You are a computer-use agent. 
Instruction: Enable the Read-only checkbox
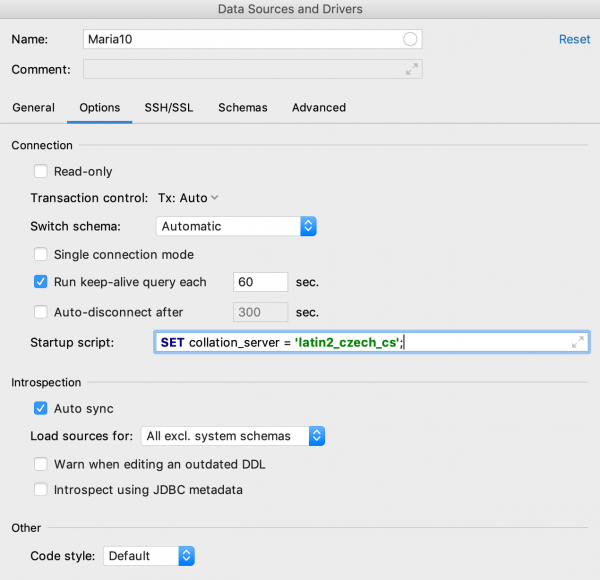pyautogui.click(x=41, y=172)
